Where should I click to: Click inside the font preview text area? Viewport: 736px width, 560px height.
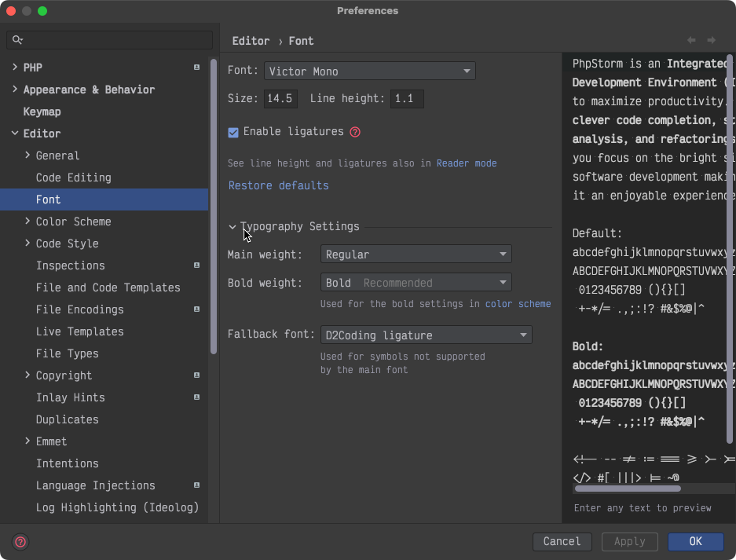pos(649,268)
